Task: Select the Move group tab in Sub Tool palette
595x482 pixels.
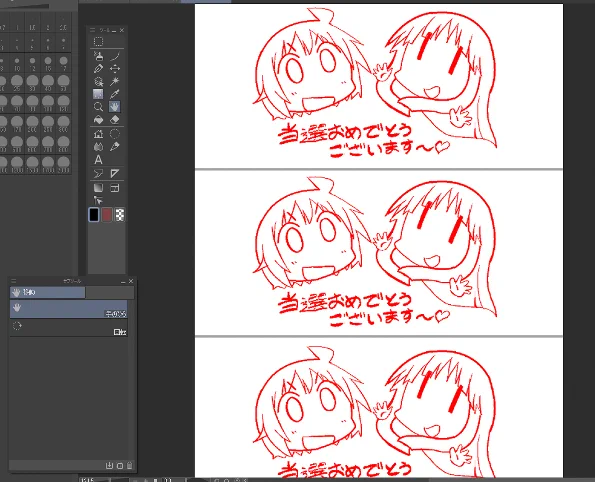Action: 47,292
